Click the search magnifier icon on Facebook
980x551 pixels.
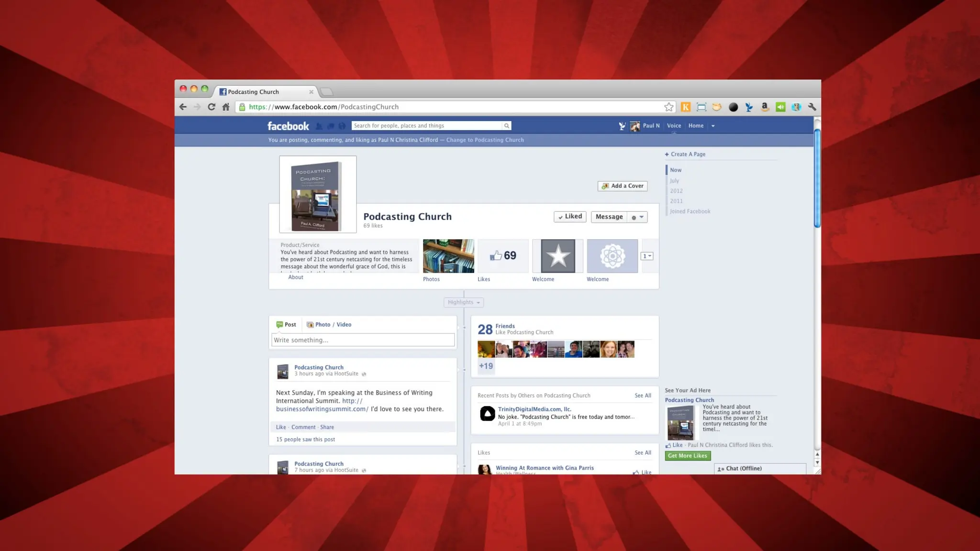click(x=506, y=126)
